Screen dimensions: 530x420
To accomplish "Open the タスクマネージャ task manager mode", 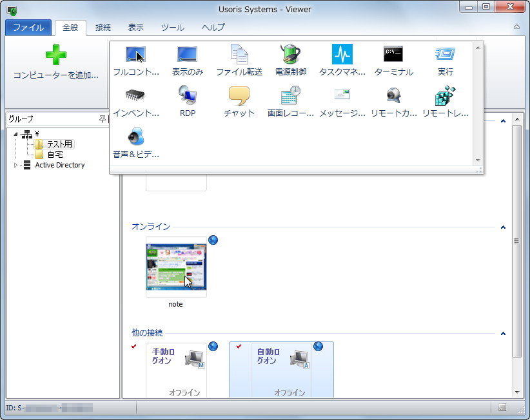I will 342,54.
